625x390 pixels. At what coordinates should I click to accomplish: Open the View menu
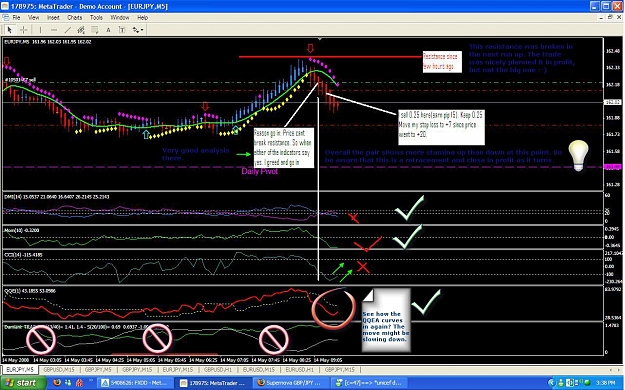pos(33,18)
